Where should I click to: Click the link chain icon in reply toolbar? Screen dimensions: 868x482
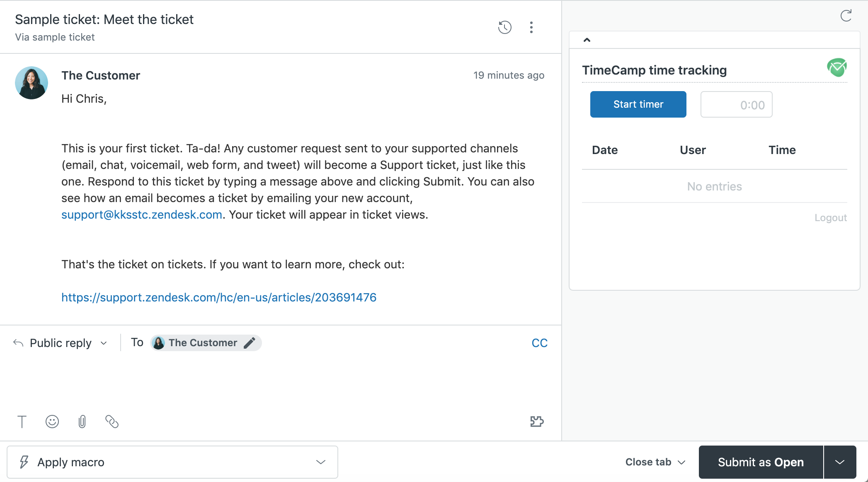112,422
